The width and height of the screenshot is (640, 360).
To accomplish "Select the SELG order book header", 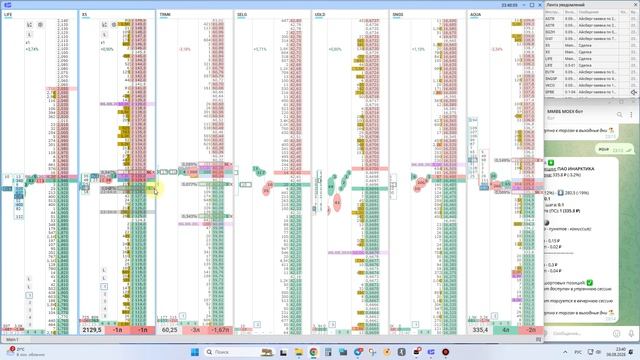I will (242, 14).
